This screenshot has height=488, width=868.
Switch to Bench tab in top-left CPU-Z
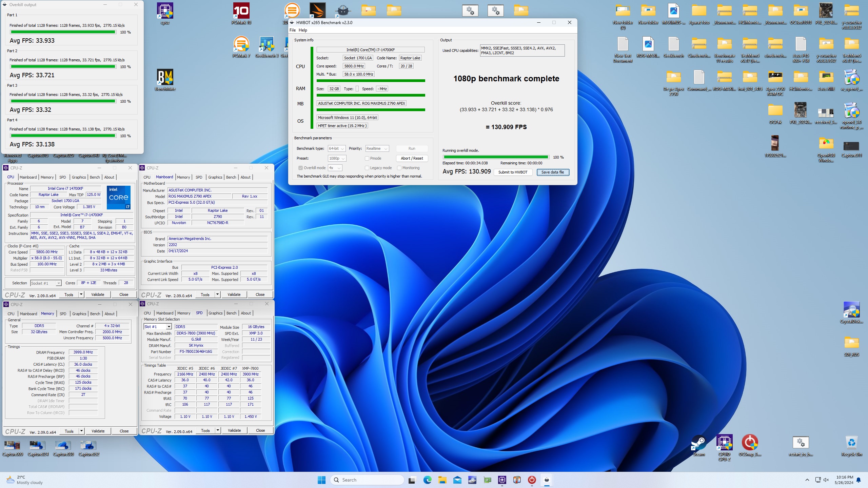tap(95, 177)
